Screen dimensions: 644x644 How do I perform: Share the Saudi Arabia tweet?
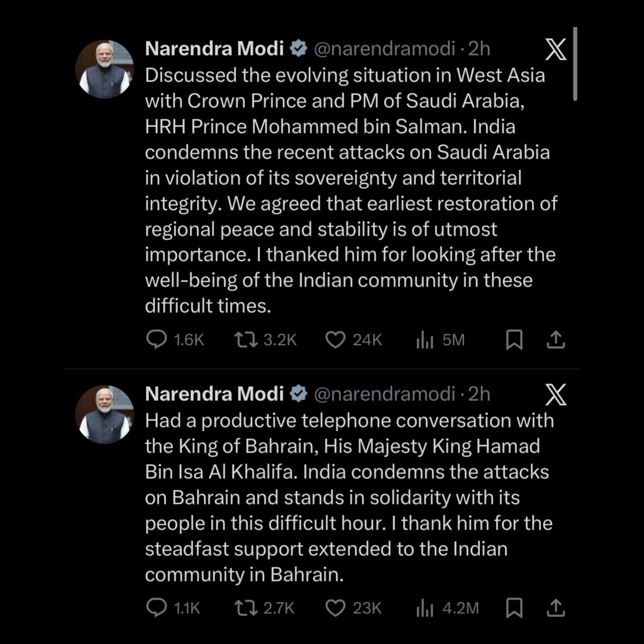pos(556,340)
